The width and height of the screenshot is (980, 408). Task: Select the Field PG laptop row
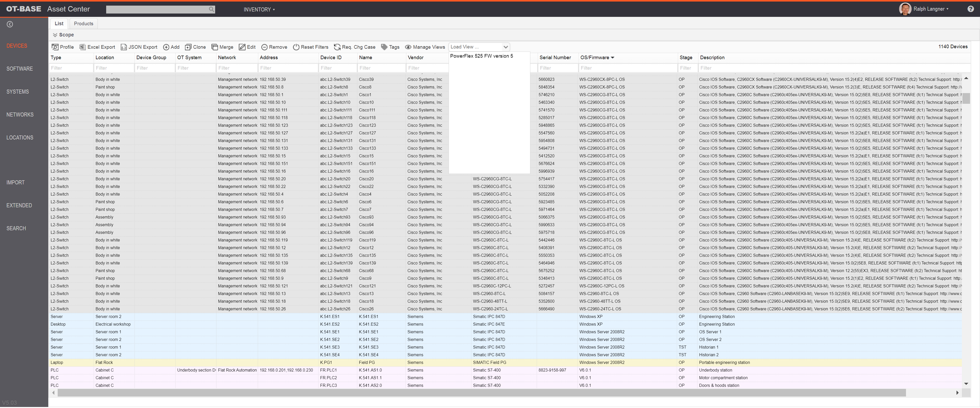505,363
